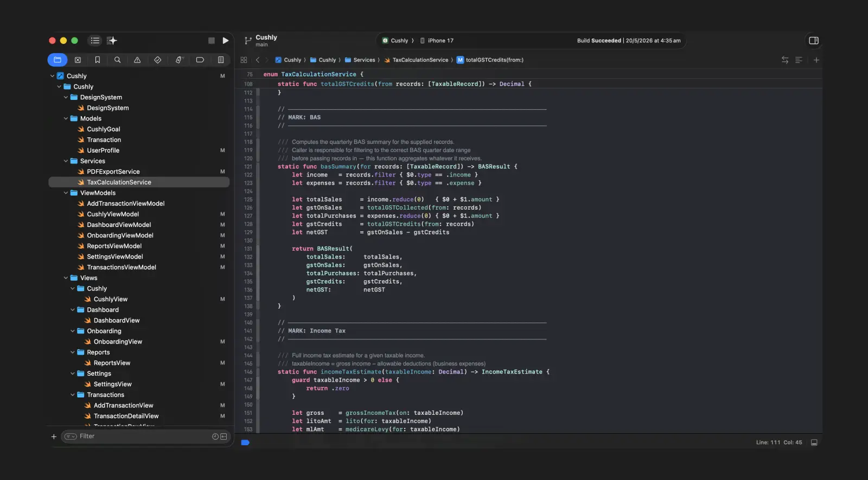
Task: Go forward with the right chevron
Action: [266, 60]
